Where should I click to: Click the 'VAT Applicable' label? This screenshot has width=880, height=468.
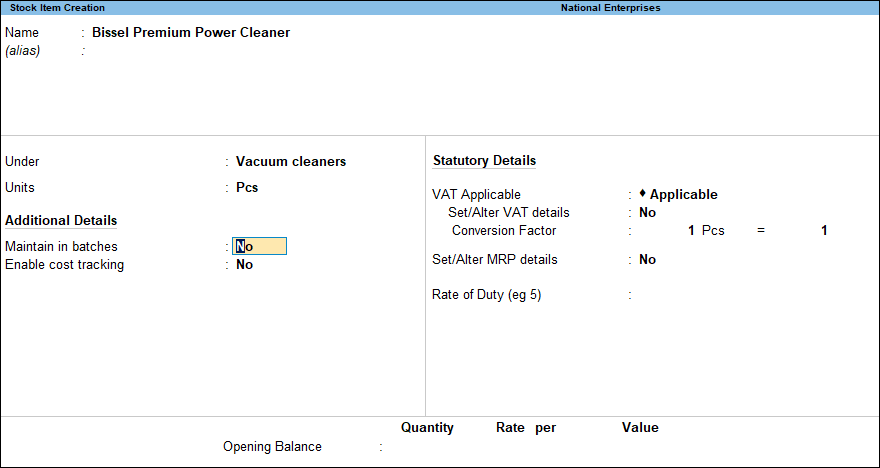tap(476, 195)
